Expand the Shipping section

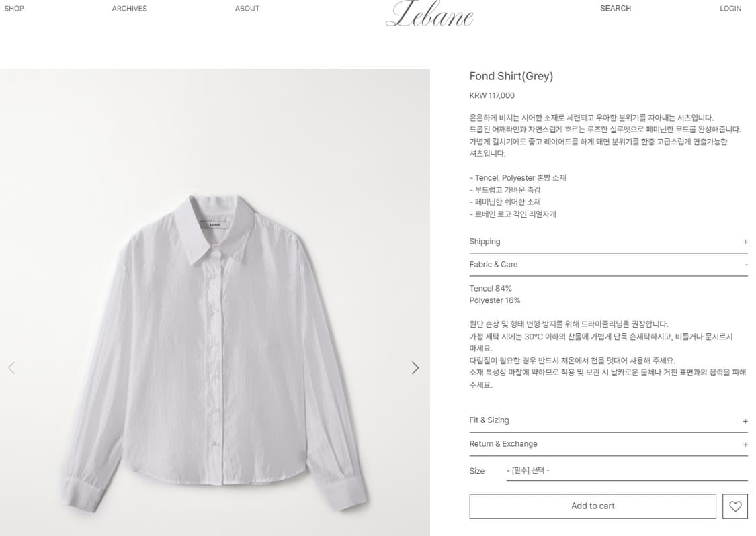(x=608, y=242)
